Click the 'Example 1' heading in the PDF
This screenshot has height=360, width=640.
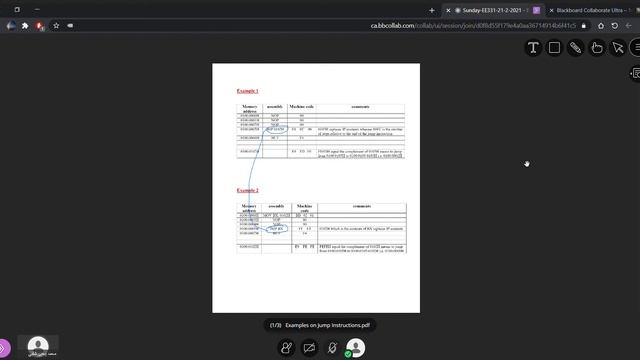247,91
